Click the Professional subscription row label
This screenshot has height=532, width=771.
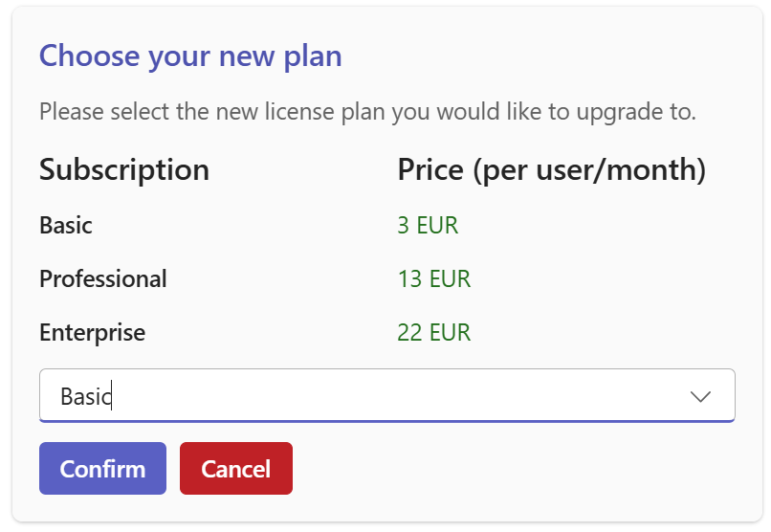click(103, 279)
